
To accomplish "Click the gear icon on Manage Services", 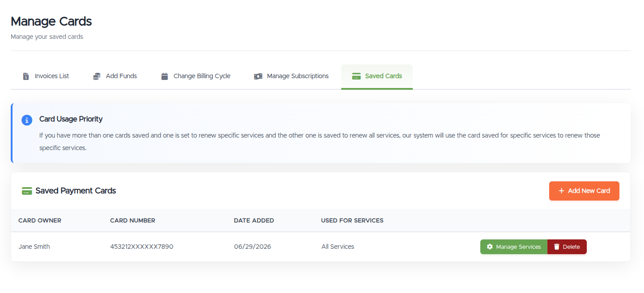I will [x=490, y=247].
